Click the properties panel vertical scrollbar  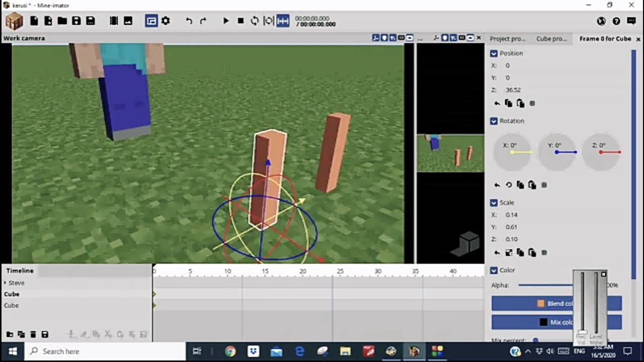click(x=634, y=163)
